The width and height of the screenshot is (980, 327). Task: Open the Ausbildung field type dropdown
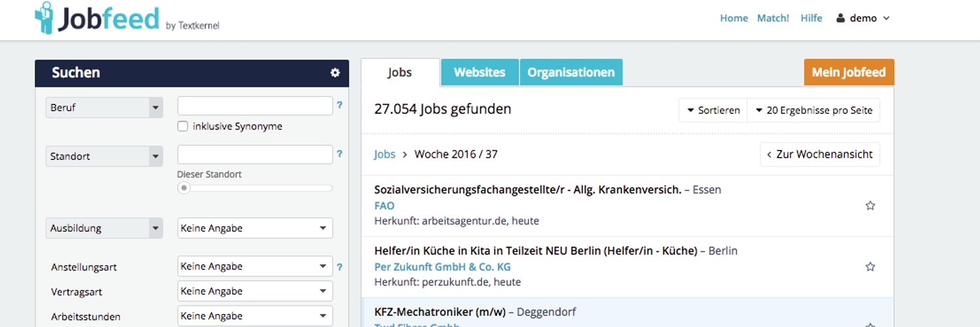click(104, 228)
